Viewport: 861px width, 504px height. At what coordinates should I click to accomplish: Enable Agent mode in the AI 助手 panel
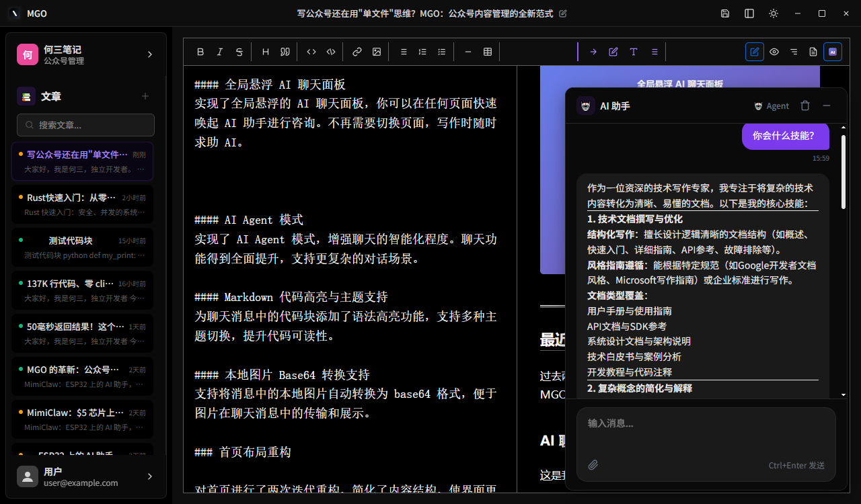[771, 106]
